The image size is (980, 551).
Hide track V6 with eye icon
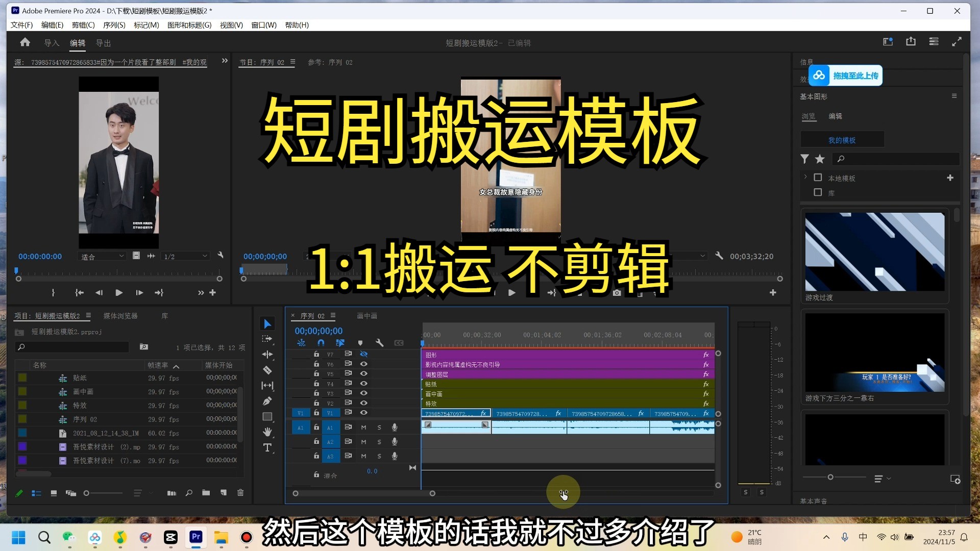click(x=364, y=364)
